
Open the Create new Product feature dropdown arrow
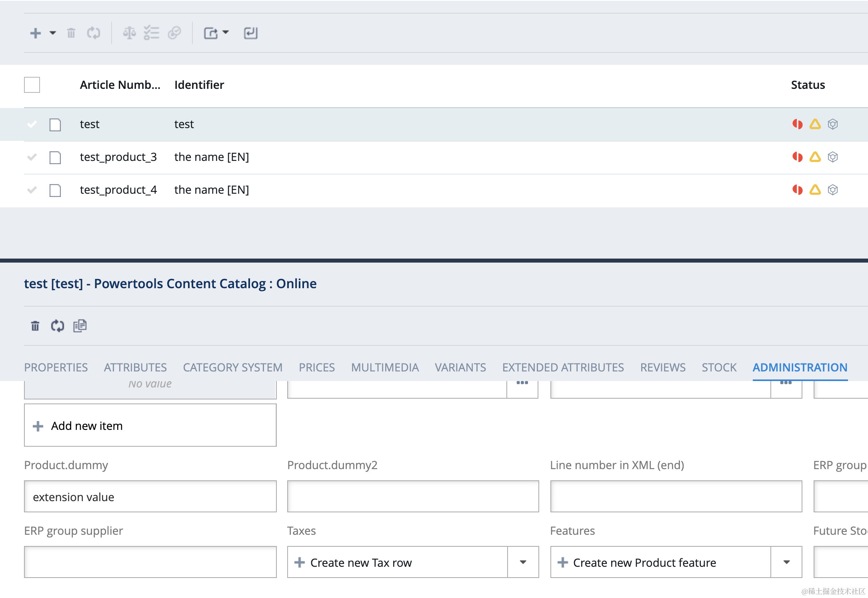tap(786, 562)
